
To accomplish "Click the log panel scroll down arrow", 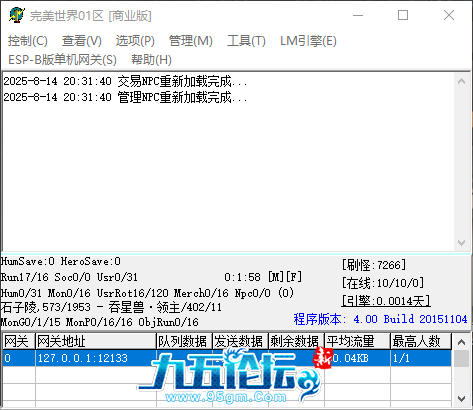I will pos(462,243).
